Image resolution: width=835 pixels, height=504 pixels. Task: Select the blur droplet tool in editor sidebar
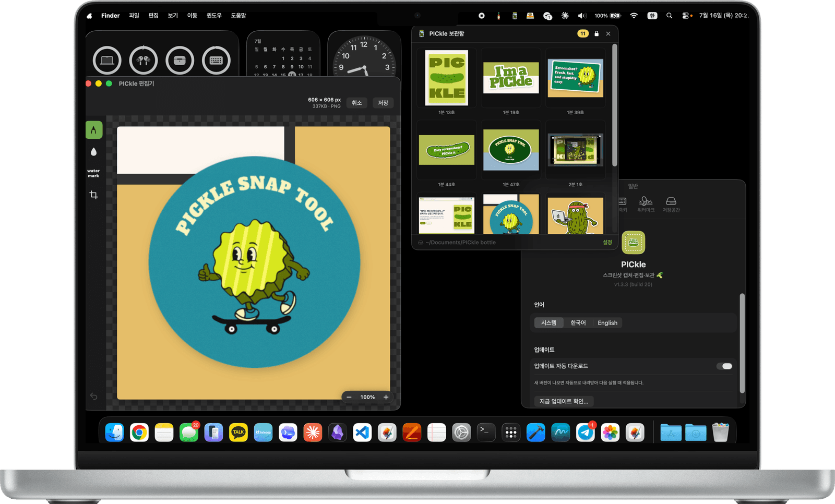click(x=94, y=152)
